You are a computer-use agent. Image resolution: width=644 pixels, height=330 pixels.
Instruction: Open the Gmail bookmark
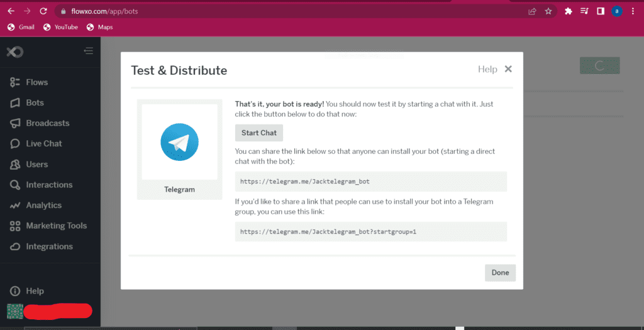pos(21,27)
